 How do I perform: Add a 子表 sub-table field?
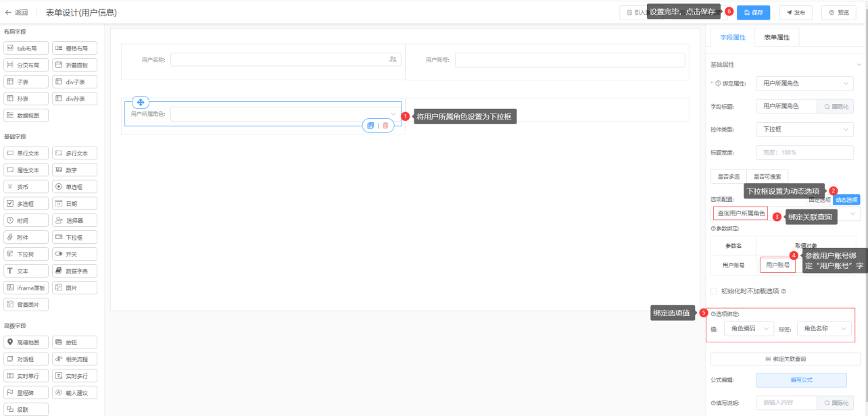click(x=26, y=82)
